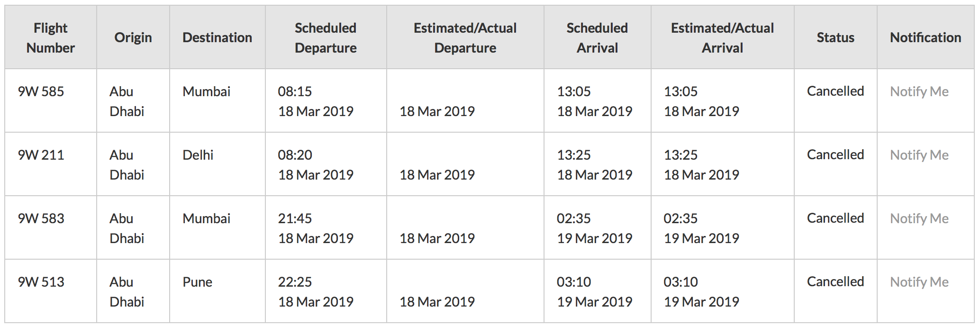Click Notify Me for flight 9W 513
This screenshot has height=326, width=980.
(x=919, y=282)
